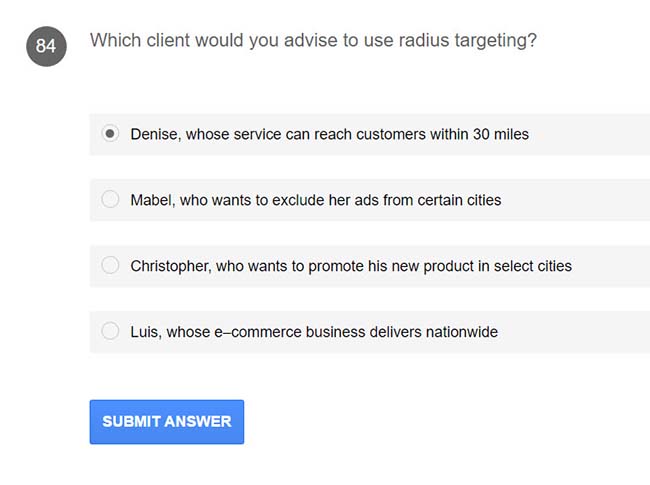Mark the radio button beside Luis

(x=110, y=331)
